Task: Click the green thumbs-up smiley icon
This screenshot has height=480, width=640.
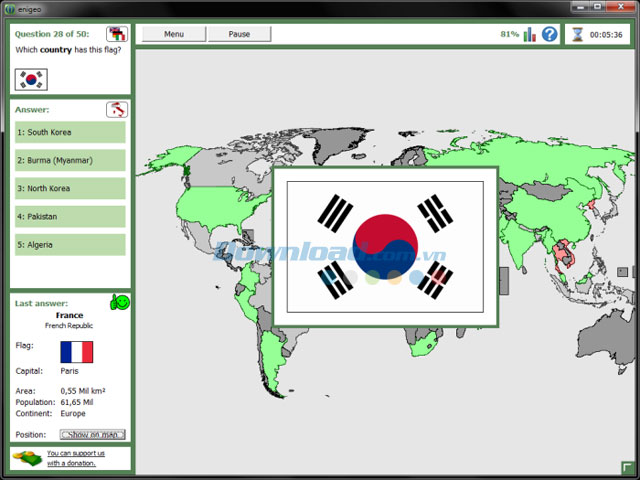Action: click(x=119, y=301)
